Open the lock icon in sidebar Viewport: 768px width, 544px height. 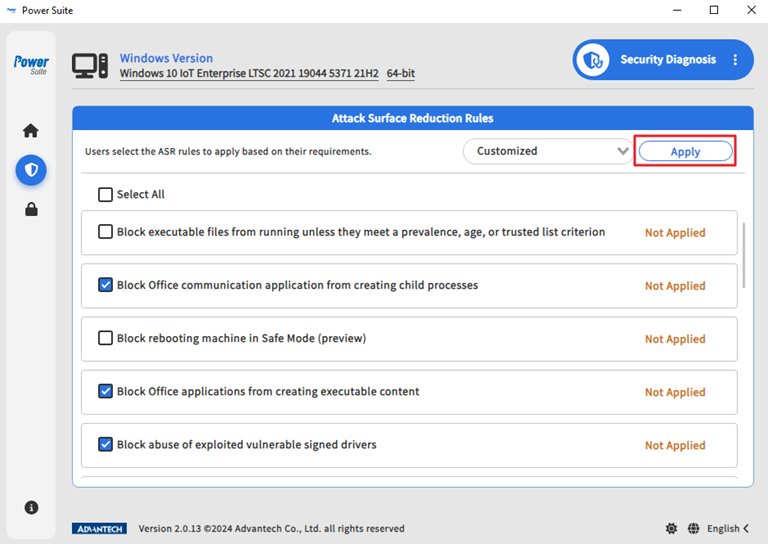pyautogui.click(x=31, y=210)
